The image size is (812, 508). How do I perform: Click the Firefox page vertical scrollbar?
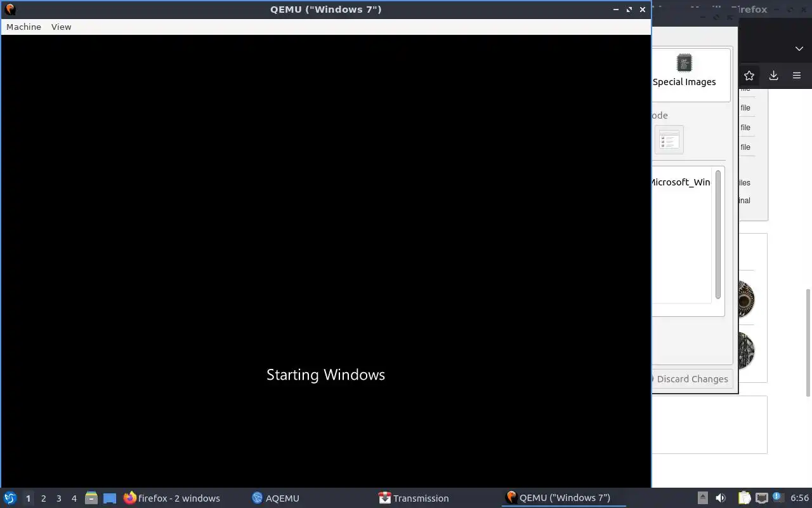click(x=808, y=343)
